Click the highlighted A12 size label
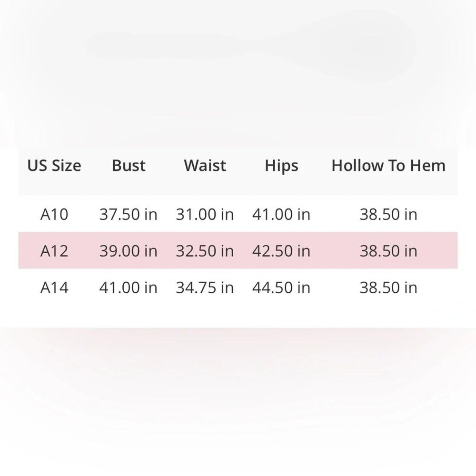The image size is (476, 476). tap(54, 251)
